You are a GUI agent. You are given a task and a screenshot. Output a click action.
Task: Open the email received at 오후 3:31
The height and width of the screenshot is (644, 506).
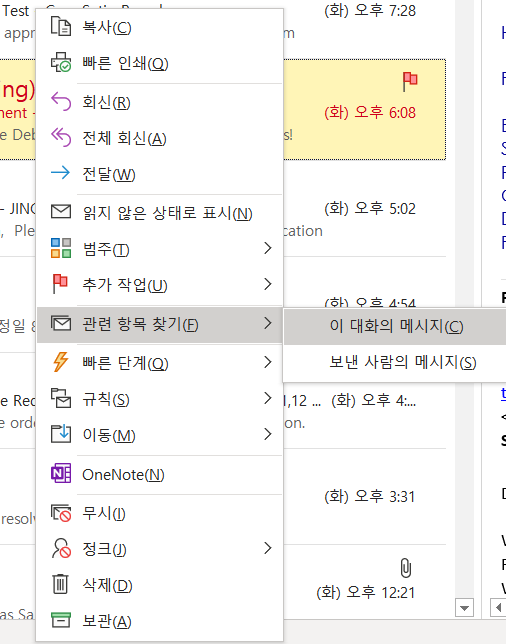[x=370, y=497]
